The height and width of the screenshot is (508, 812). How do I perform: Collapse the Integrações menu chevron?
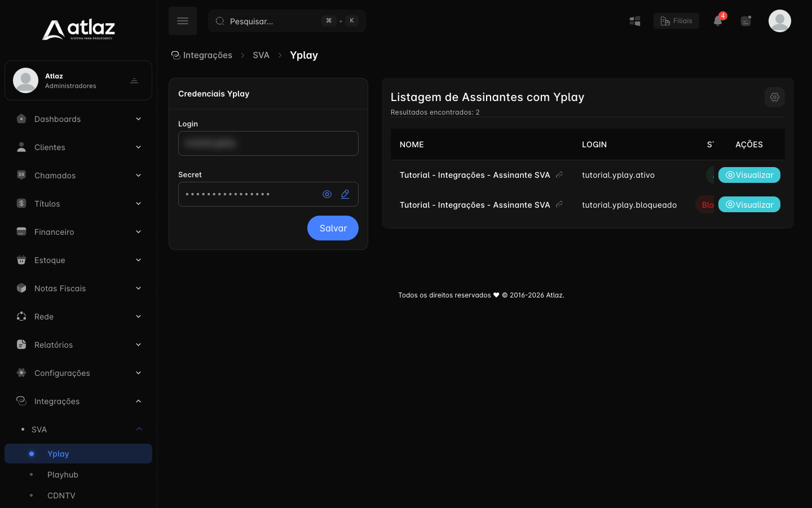138,401
